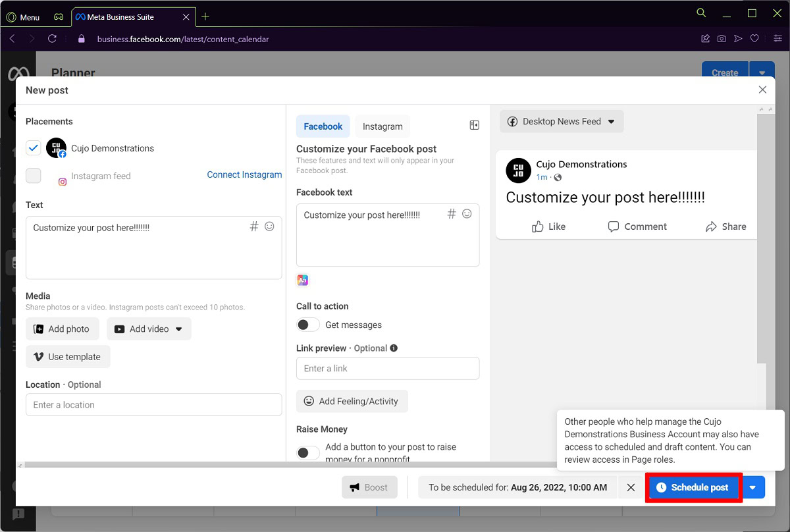790x532 pixels.
Task: Click the hashtag icon in the Text box
Action: (254, 226)
